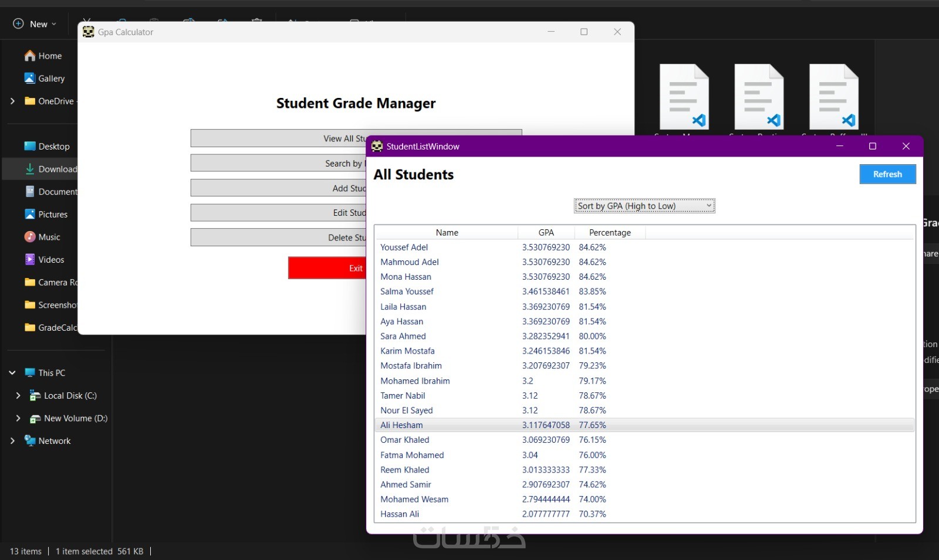The image size is (939, 560).
Task: Select This PC in the navigation pane
Action: point(45,373)
